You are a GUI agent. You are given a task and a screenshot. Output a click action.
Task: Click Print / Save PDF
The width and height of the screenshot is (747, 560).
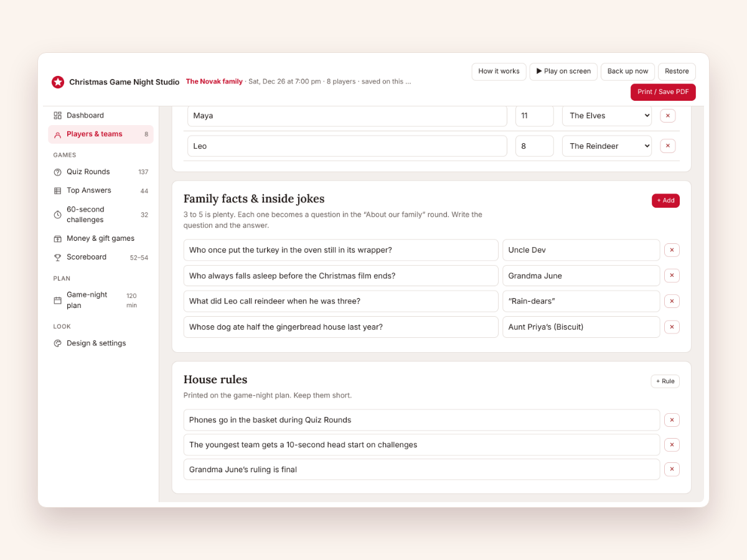[x=663, y=92]
